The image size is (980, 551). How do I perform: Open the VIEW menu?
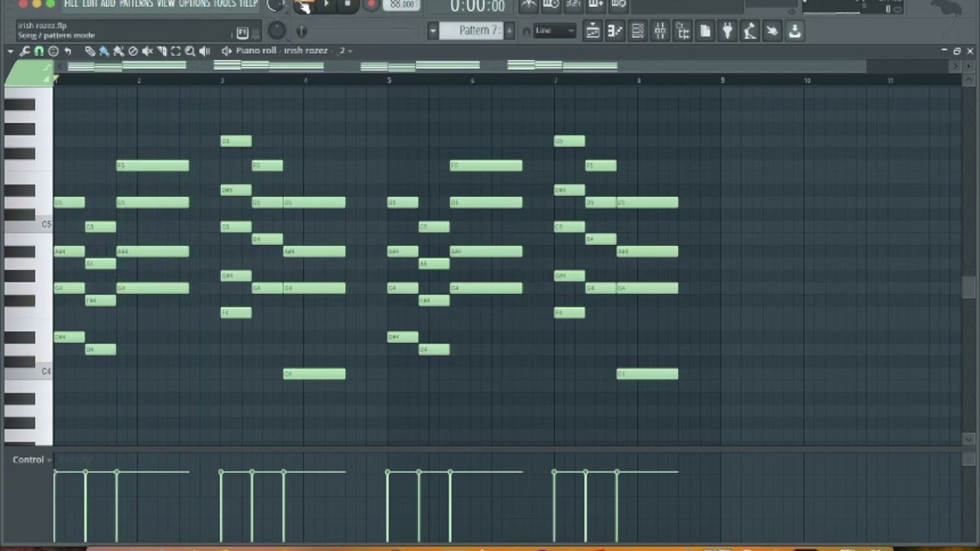point(166,4)
